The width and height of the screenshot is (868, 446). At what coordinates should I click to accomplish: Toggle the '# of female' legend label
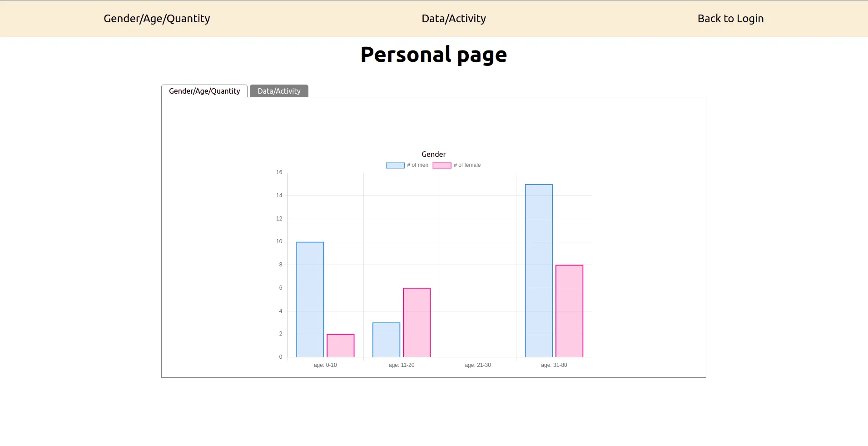467,165
